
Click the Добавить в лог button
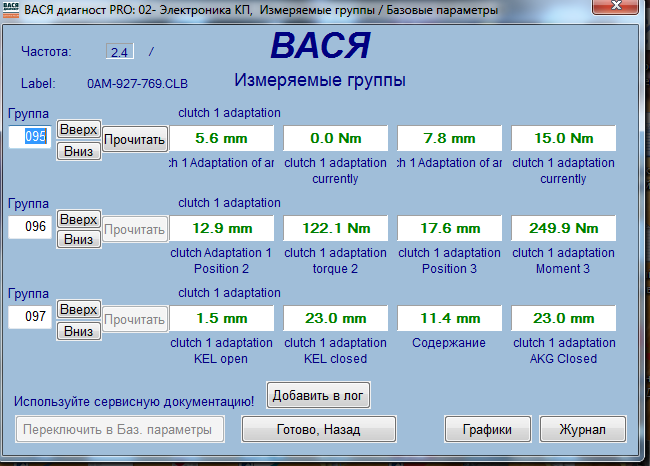pos(318,396)
